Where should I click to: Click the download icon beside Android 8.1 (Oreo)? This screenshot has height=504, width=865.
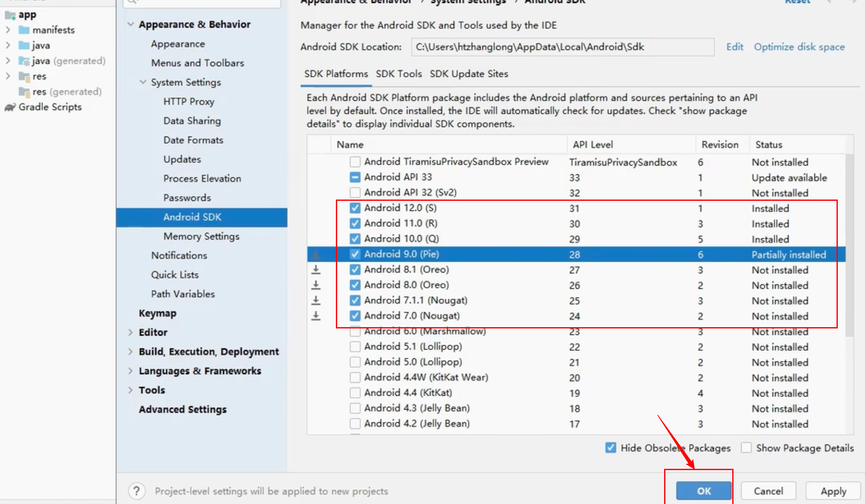pos(316,270)
